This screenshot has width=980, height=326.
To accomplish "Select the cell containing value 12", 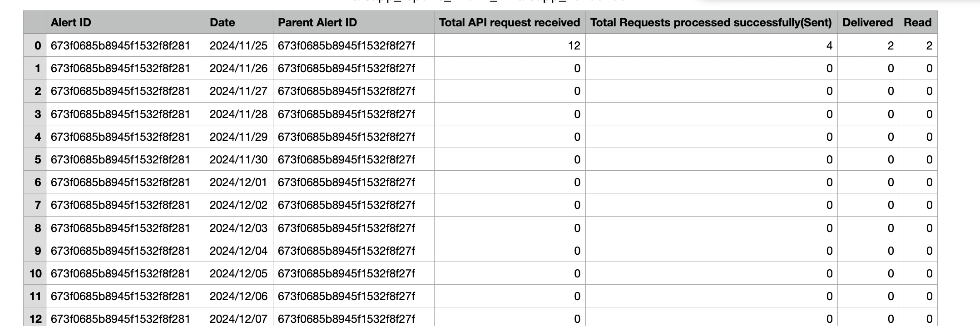I will pos(510,46).
